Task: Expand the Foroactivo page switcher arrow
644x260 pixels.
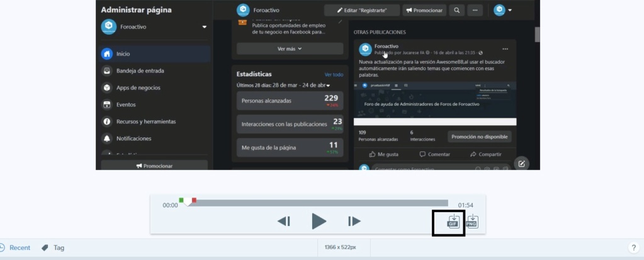Action: (x=205, y=27)
